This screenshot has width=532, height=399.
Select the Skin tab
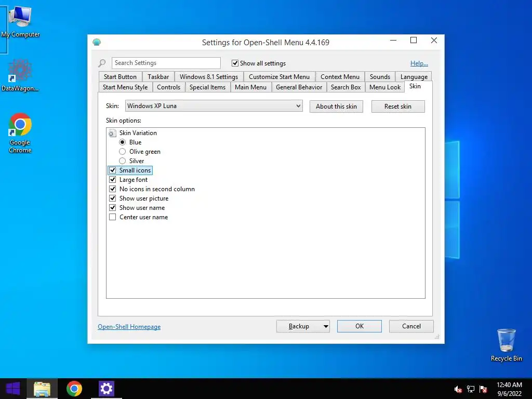pos(415,86)
